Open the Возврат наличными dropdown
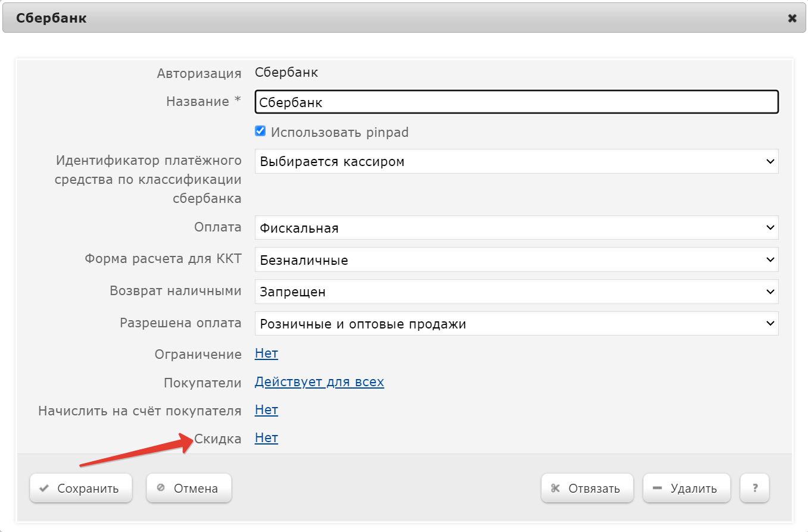The width and height of the screenshot is (808, 532). coord(516,292)
